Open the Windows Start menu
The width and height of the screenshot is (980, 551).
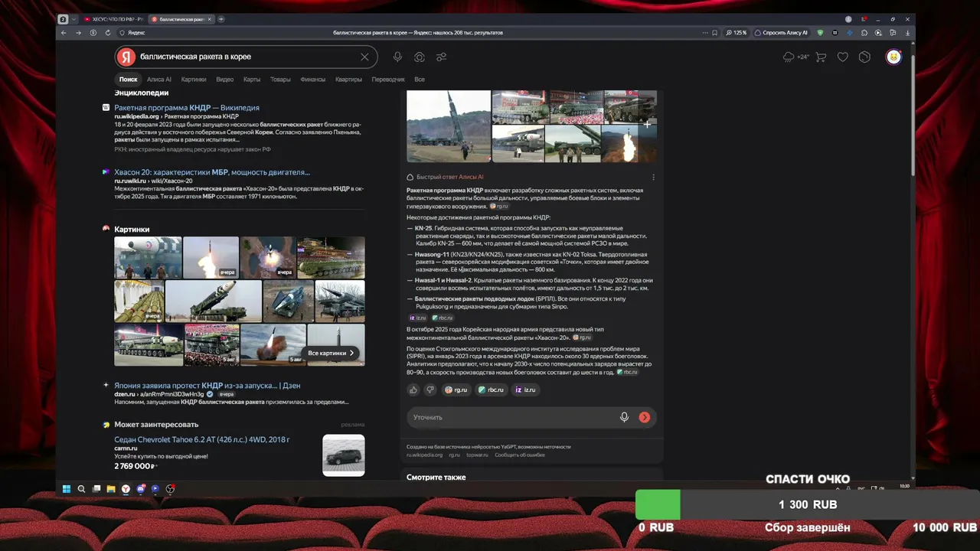tap(67, 489)
